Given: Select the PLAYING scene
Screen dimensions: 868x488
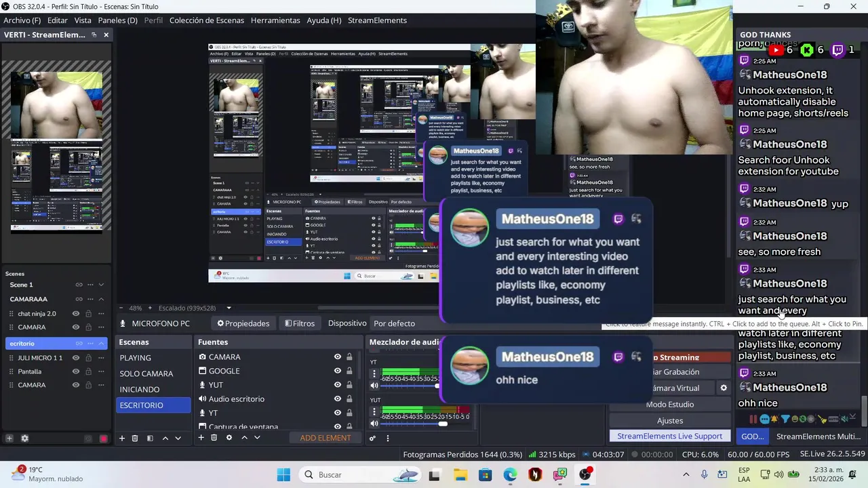Looking at the screenshot, I should [153, 358].
